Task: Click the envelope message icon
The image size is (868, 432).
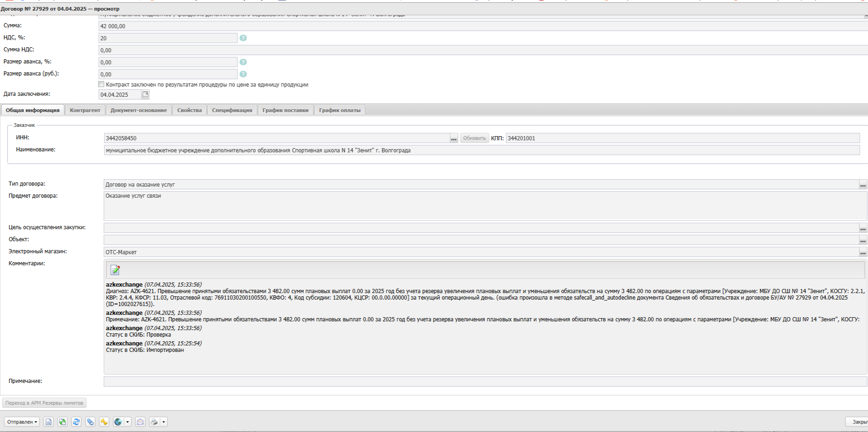Action: pos(140,422)
